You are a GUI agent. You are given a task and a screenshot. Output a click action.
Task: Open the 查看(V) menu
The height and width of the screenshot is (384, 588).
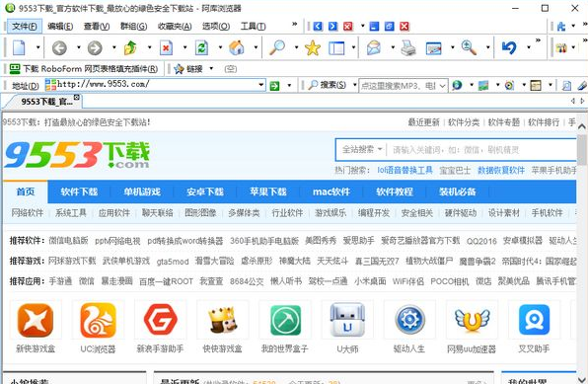click(x=97, y=27)
